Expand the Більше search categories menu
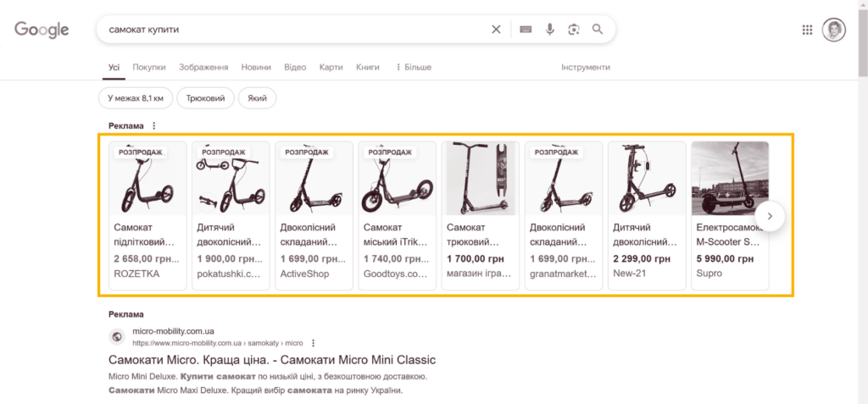 point(413,67)
